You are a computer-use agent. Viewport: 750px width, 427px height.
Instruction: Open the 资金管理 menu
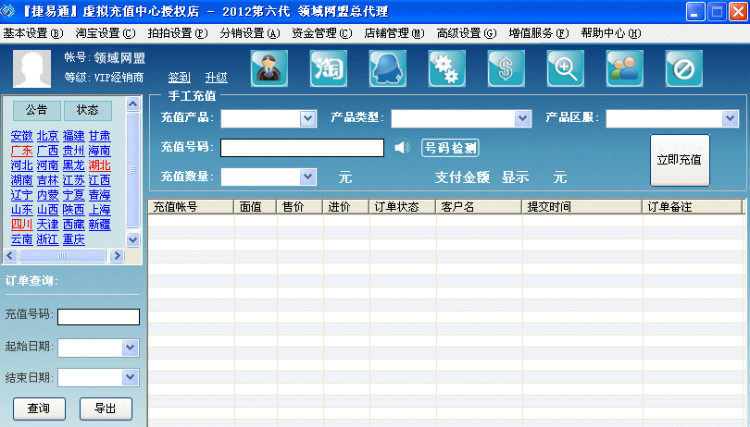coord(322,33)
